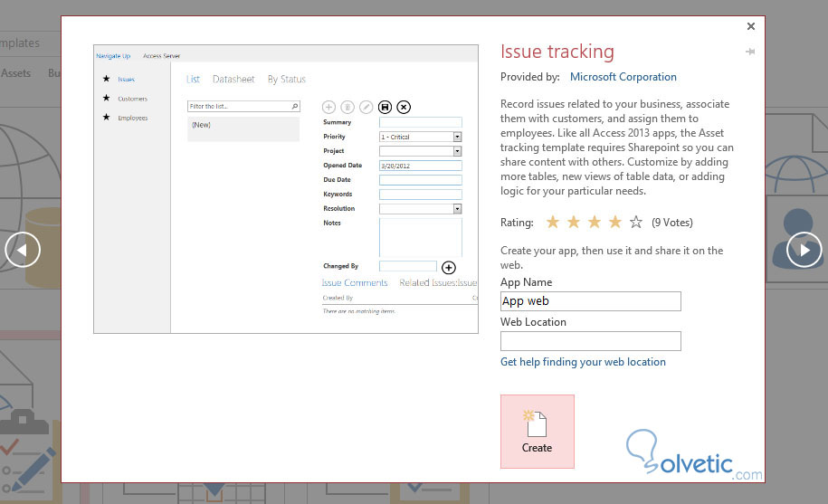Image resolution: width=828 pixels, height=504 pixels.
Task: Click the add record plus icon in preview
Action: pos(328,107)
